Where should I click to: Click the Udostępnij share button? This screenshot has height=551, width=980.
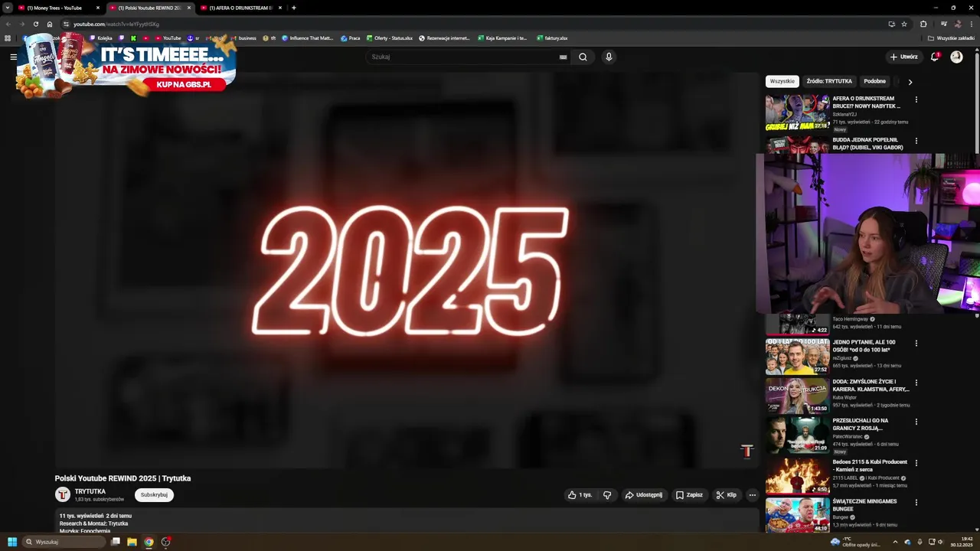[x=643, y=495]
